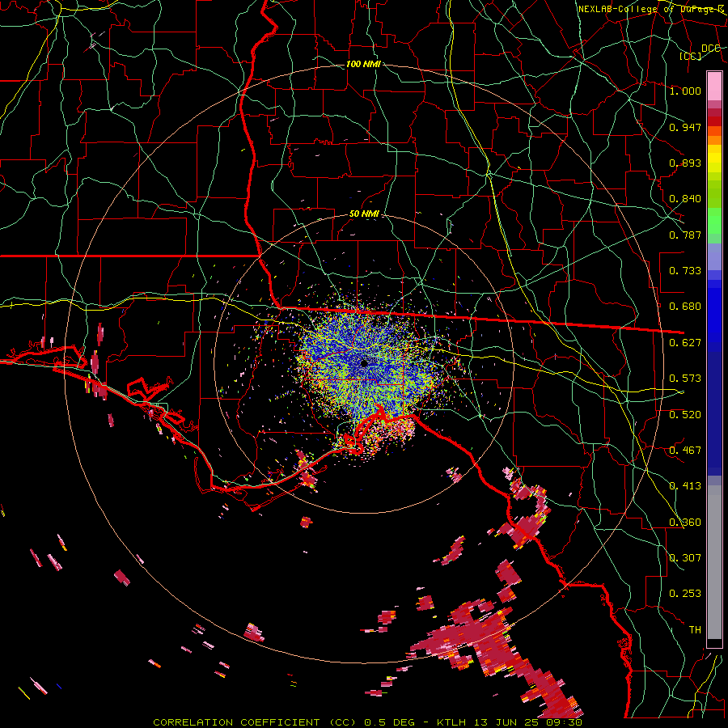Click the 13 JUN 25 09:30 timestamp

529,722
